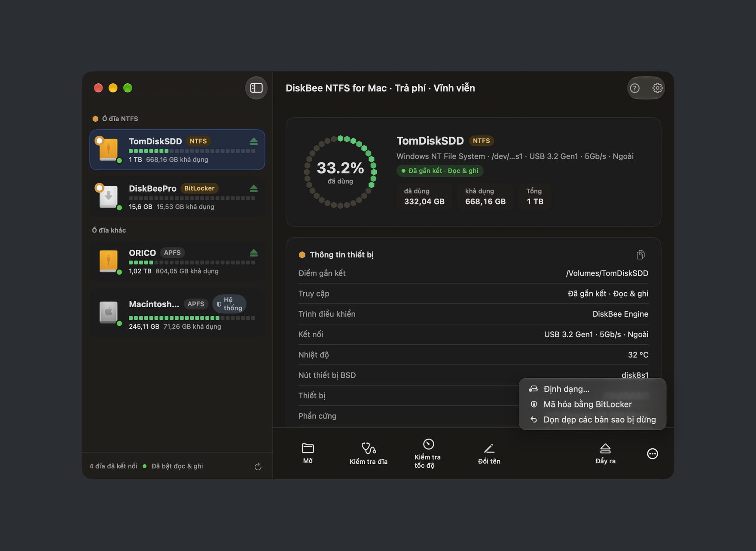Eject the ORICO drive
Viewport: 756px width, 551px height.
click(254, 253)
